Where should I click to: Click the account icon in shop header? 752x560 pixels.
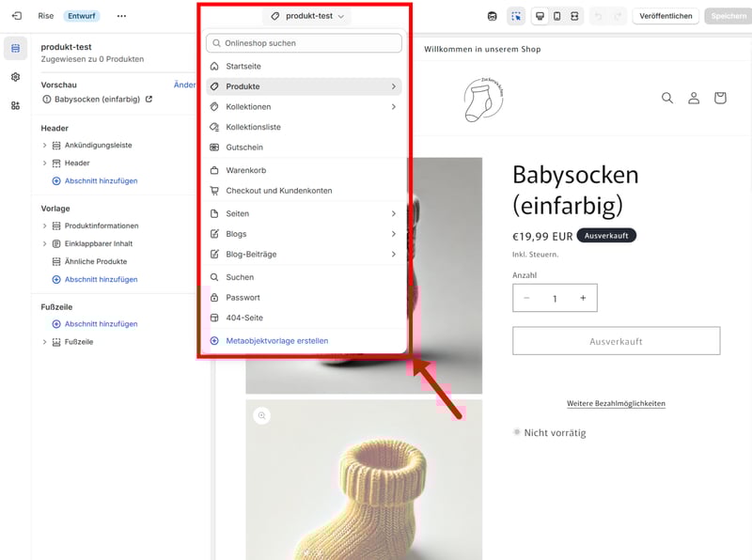pyautogui.click(x=694, y=98)
